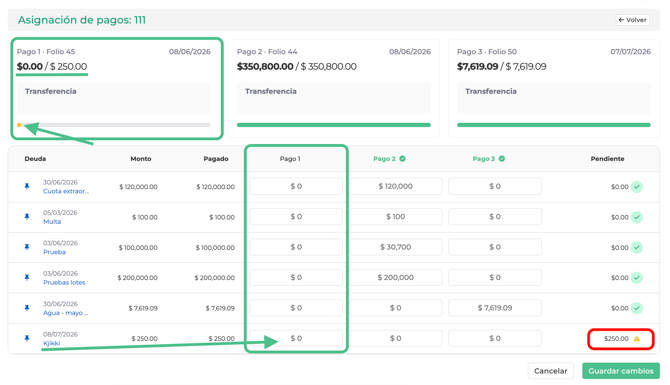Click the $250.00 pending amount for Kjikki
The height and width of the screenshot is (385, 670).
(616, 338)
